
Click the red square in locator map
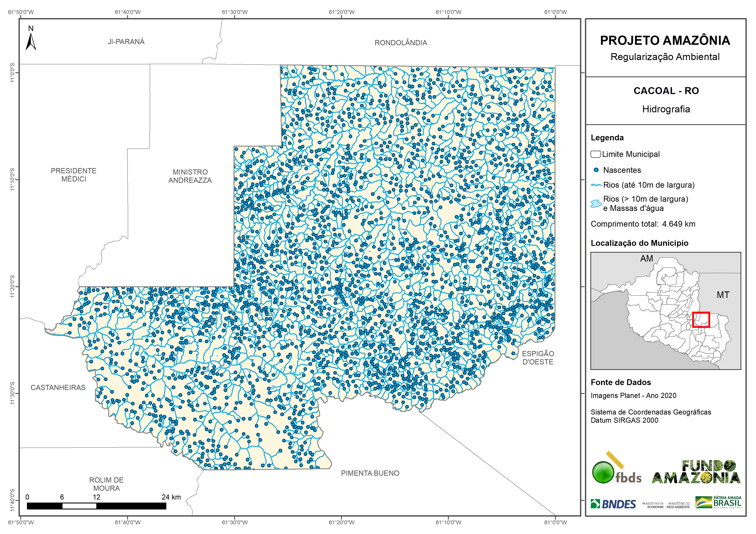coord(701,320)
